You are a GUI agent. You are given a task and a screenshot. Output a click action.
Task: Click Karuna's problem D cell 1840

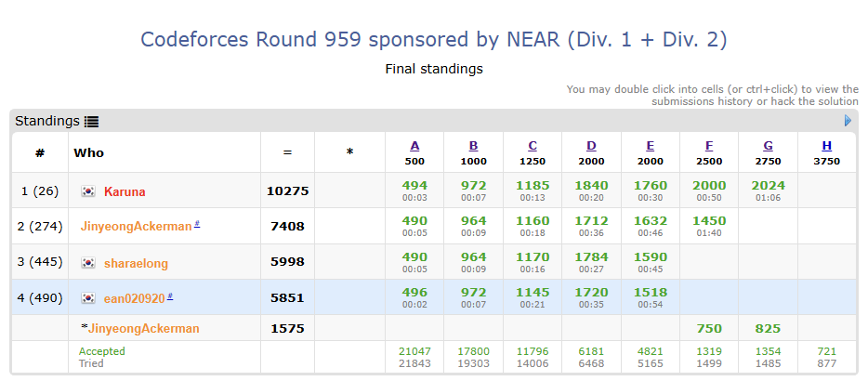[x=591, y=190]
